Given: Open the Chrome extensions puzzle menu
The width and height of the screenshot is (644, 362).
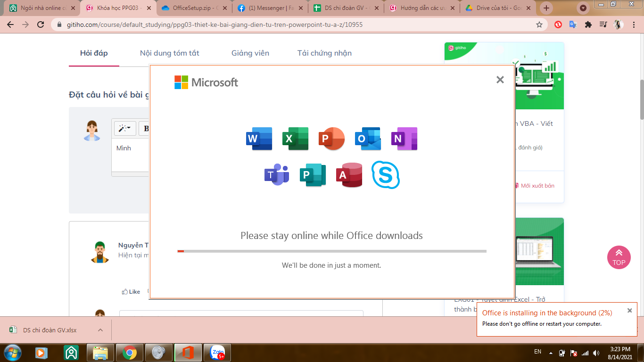Looking at the screenshot, I should coord(588,25).
